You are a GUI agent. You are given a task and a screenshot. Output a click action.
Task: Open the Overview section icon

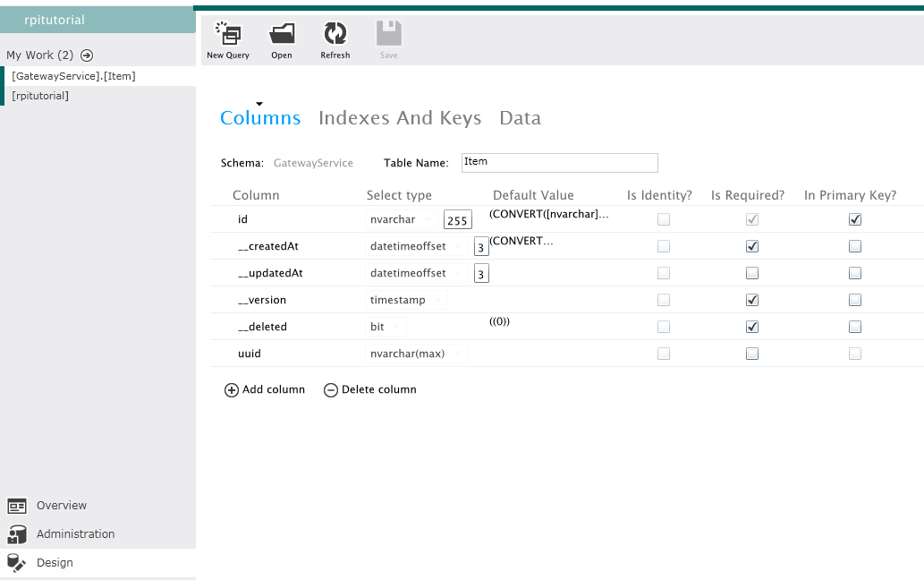click(17, 506)
